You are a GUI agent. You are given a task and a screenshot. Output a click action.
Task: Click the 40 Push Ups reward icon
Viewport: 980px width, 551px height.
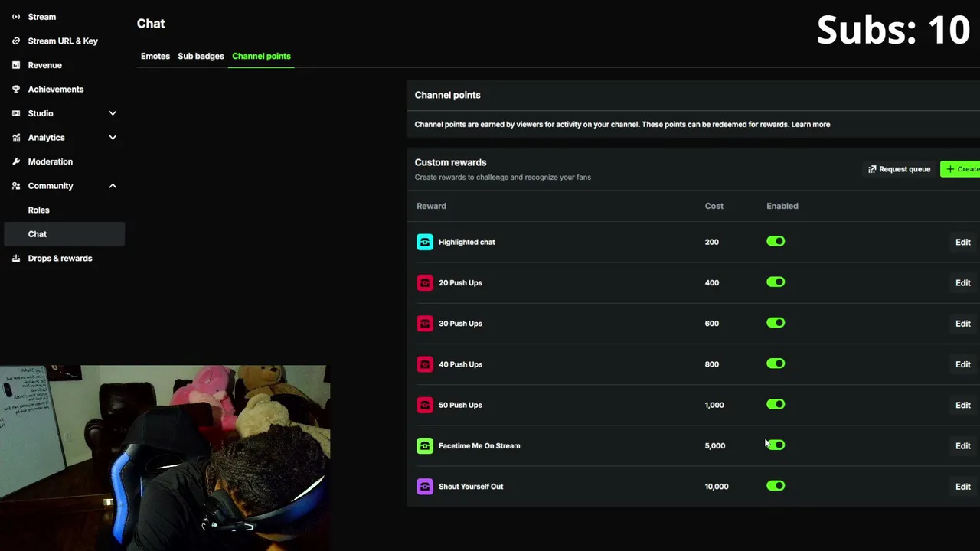click(x=425, y=364)
